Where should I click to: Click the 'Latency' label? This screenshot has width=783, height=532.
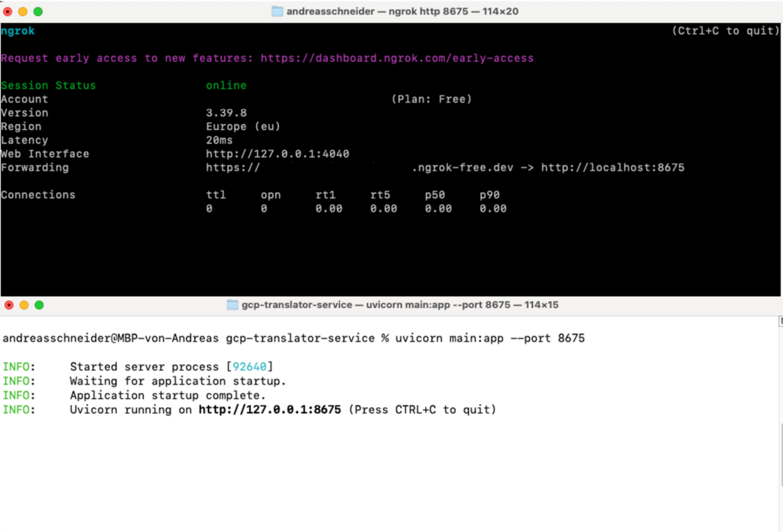(24, 140)
